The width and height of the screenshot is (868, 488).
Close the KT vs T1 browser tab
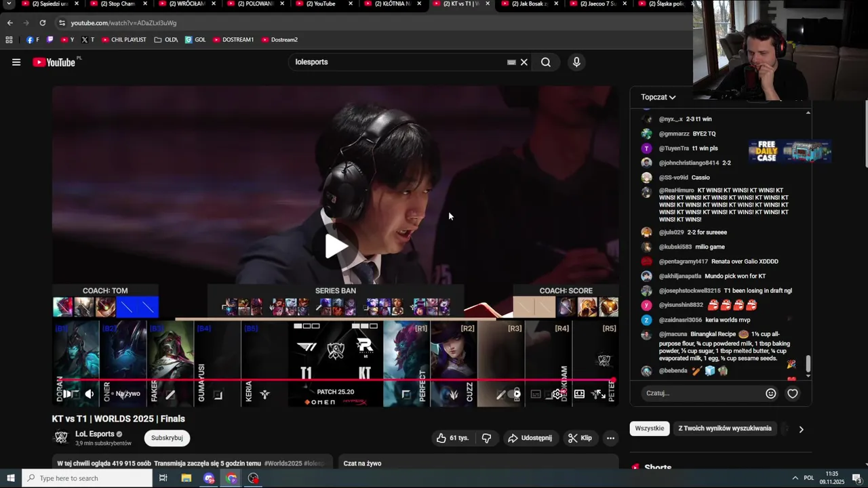pos(487,4)
